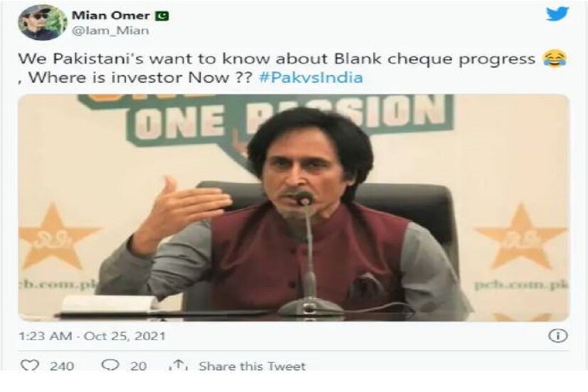The image size is (588, 392).
Task: Open the #PakvsIndia hashtag
Action: pos(311,78)
